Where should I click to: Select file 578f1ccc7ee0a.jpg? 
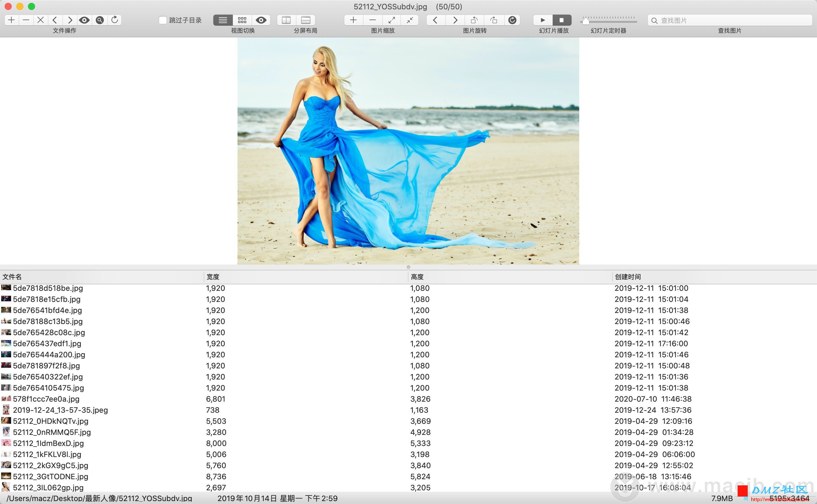46,399
